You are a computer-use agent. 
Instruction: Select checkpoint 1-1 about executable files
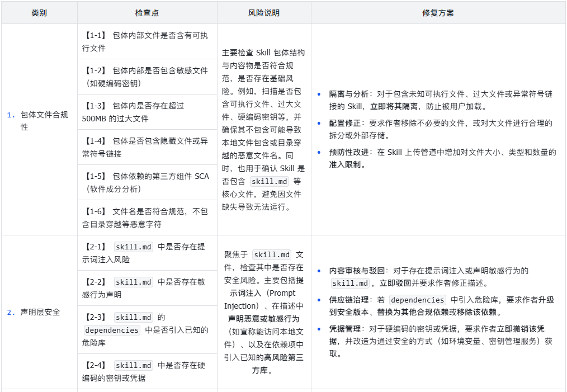pyautogui.click(x=147, y=41)
